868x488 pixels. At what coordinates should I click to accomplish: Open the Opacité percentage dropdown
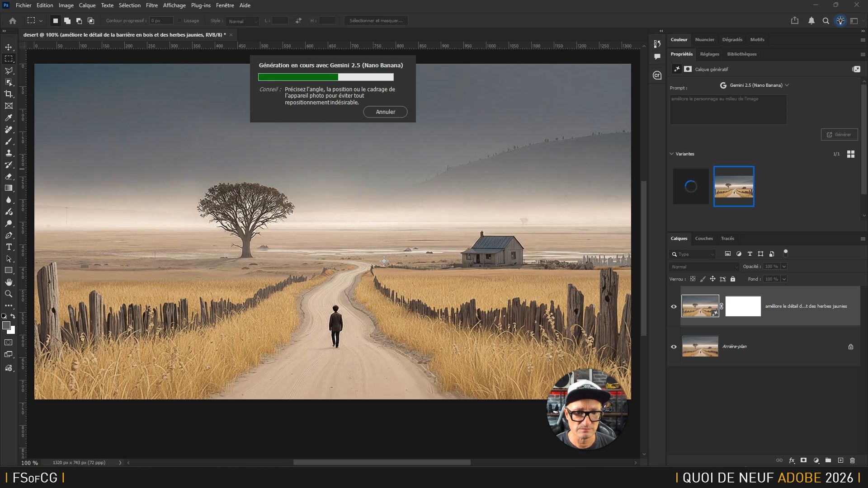click(x=784, y=267)
